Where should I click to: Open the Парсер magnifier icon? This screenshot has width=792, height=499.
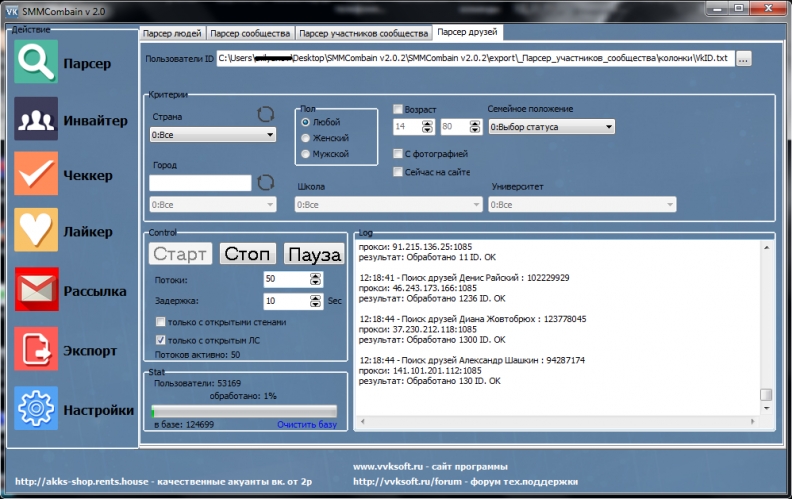[x=36, y=63]
